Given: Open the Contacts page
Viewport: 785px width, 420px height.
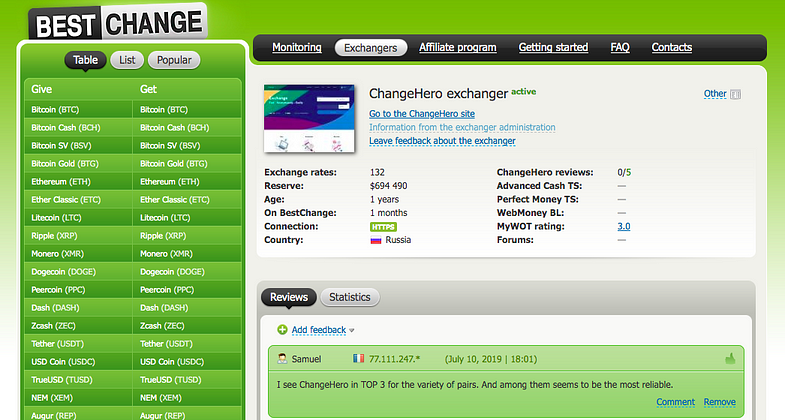Looking at the screenshot, I should (x=672, y=48).
